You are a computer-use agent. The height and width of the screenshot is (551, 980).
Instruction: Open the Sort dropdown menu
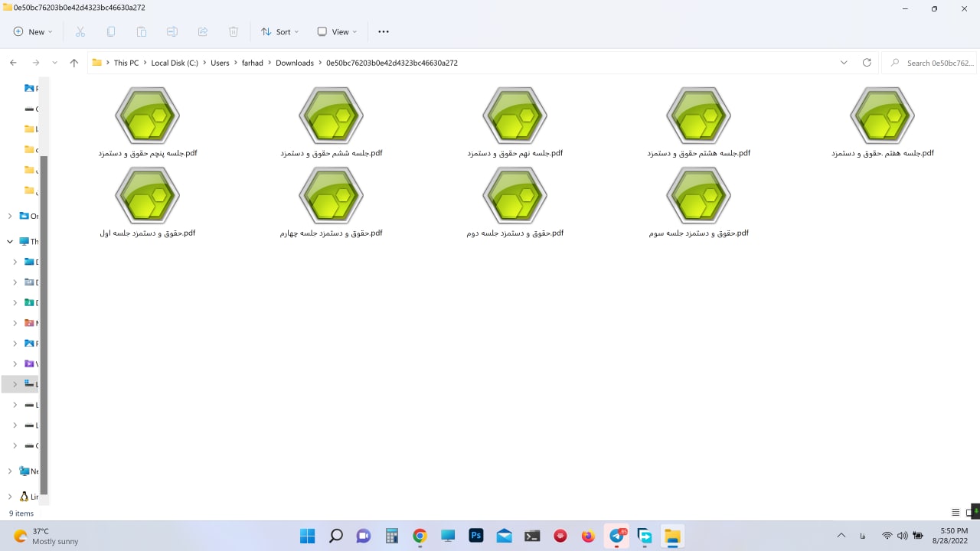(280, 31)
